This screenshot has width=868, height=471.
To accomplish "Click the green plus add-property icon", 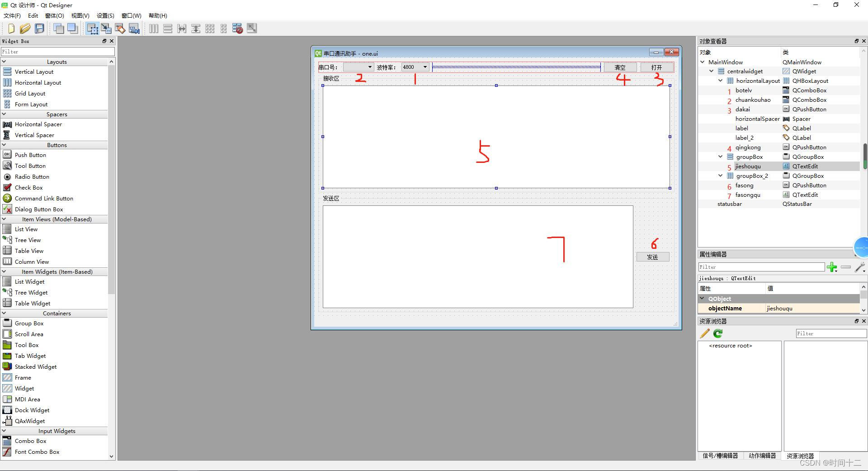I will click(x=832, y=267).
